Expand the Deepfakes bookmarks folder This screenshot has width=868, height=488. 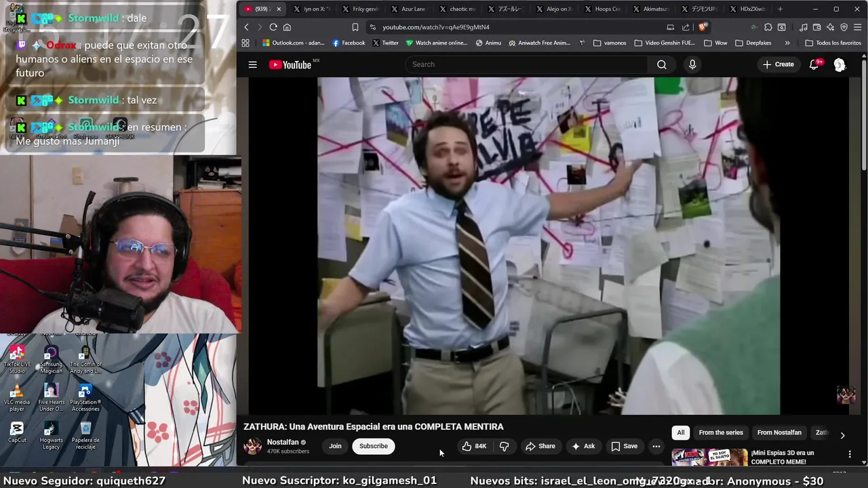[x=753, y=43]
